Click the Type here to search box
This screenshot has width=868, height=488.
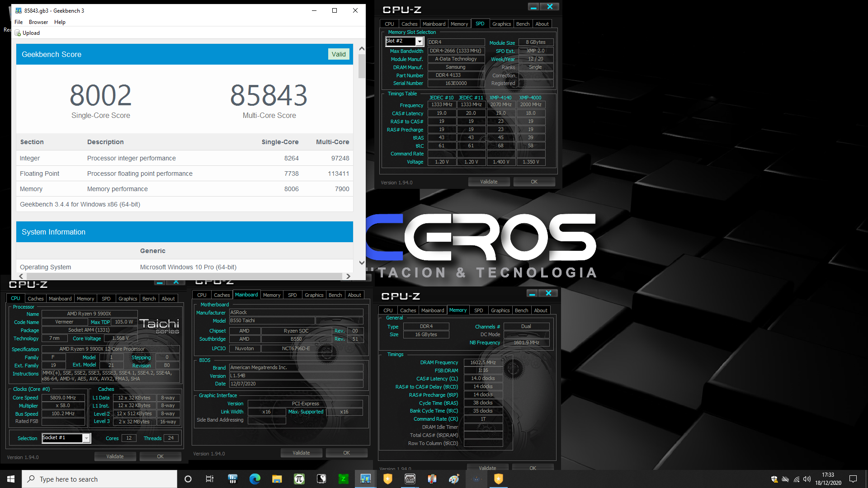[x=99, y=479]
